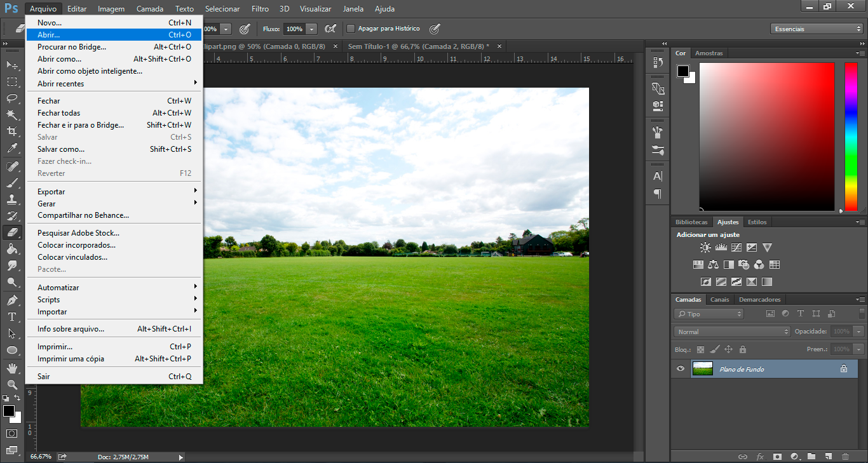Toggle Quick Mask mode
The height and width of the screenshot is (463, 868).
pos(12,433)
